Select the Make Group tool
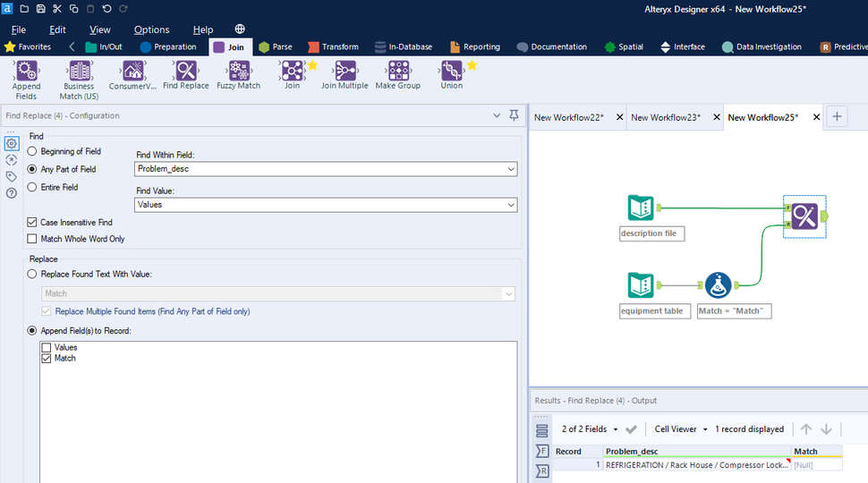The height and width of the screenshot is (483, 868). click(x=398, y=75)
